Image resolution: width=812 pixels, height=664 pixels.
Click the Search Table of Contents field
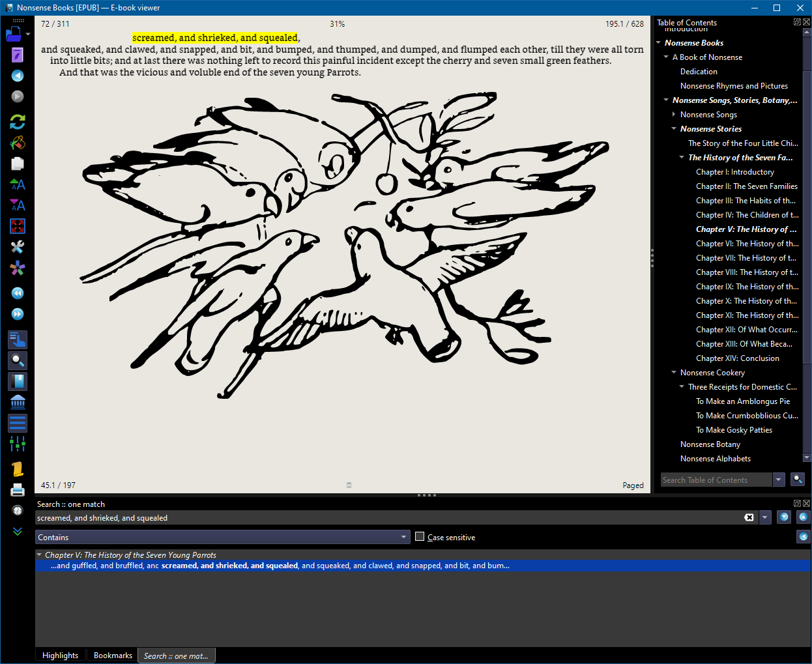click(x=716, y=480)
